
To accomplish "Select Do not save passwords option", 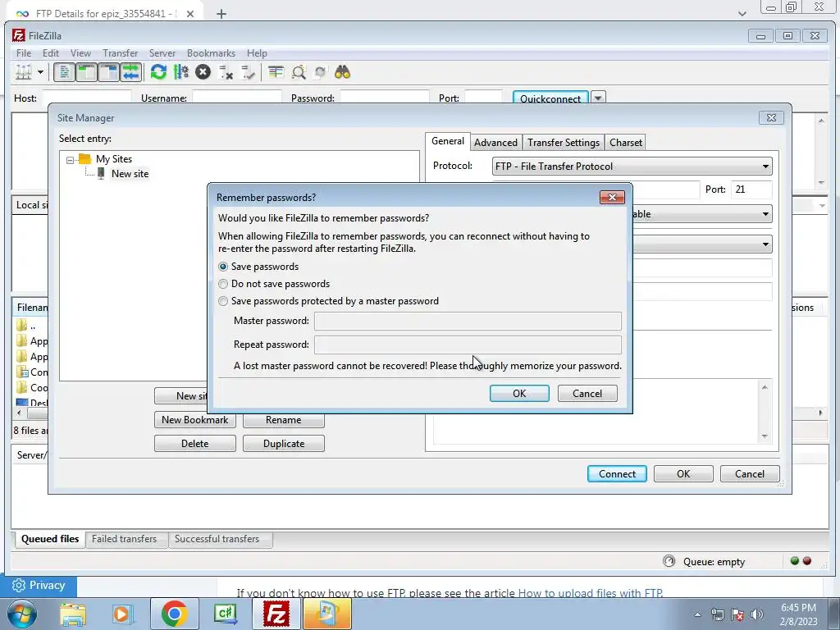I will click(223, 284).
